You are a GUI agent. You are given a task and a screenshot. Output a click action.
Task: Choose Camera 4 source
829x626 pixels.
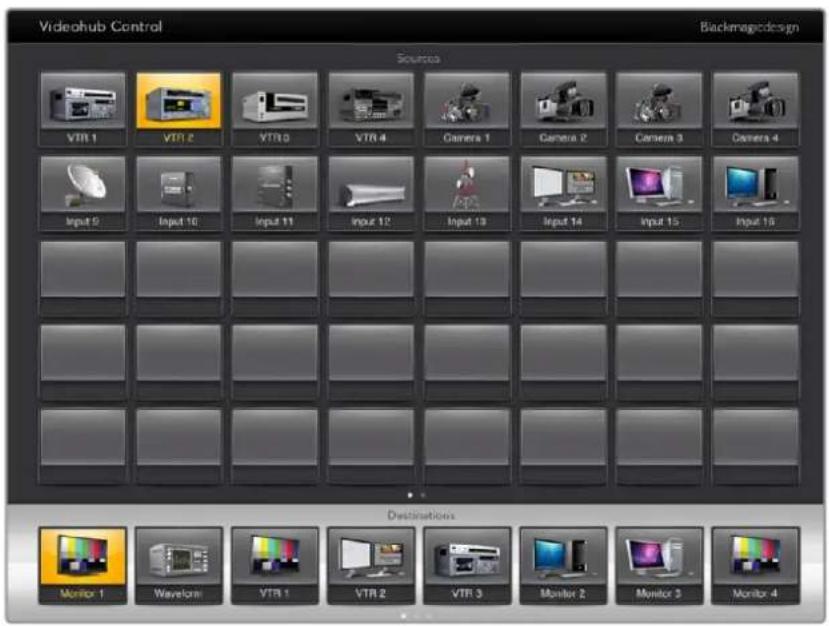point(756,109)
